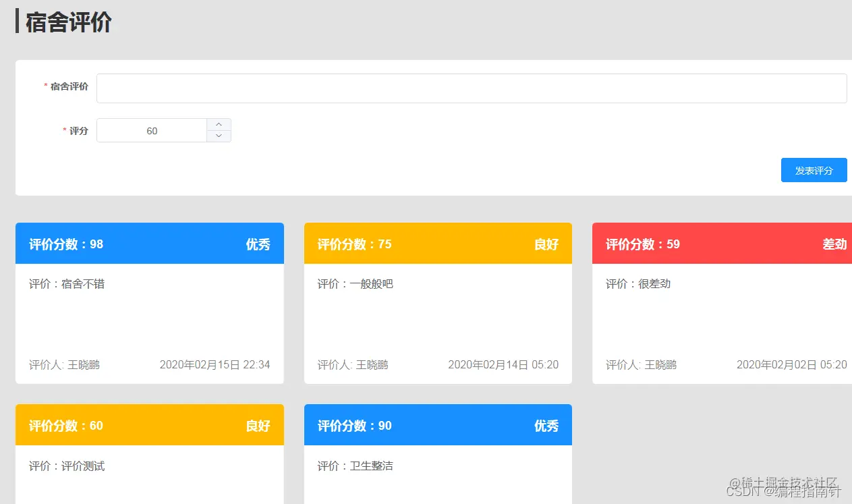Image resolution: width=852 pixels, height=504 pixels.
Task: Click the 良好 rating on score 75 card
Action: 546,244
